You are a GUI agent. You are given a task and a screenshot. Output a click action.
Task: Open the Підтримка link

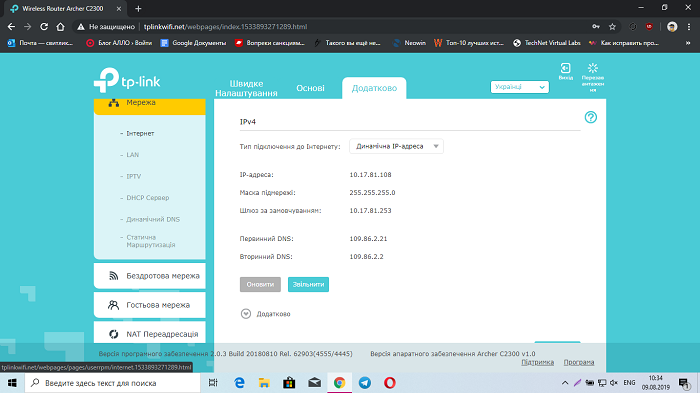click(x=538, y=362)
